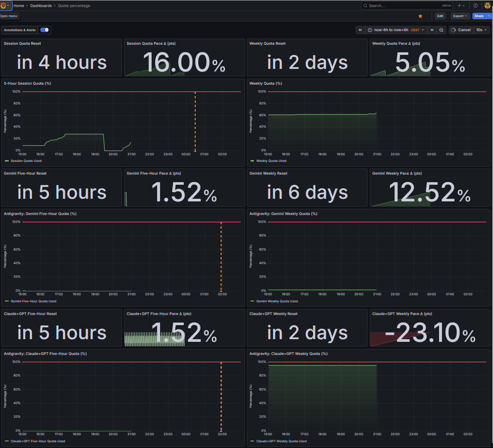Click the Edit button
This screenshot has height=448, width=493.
[440, 16]
